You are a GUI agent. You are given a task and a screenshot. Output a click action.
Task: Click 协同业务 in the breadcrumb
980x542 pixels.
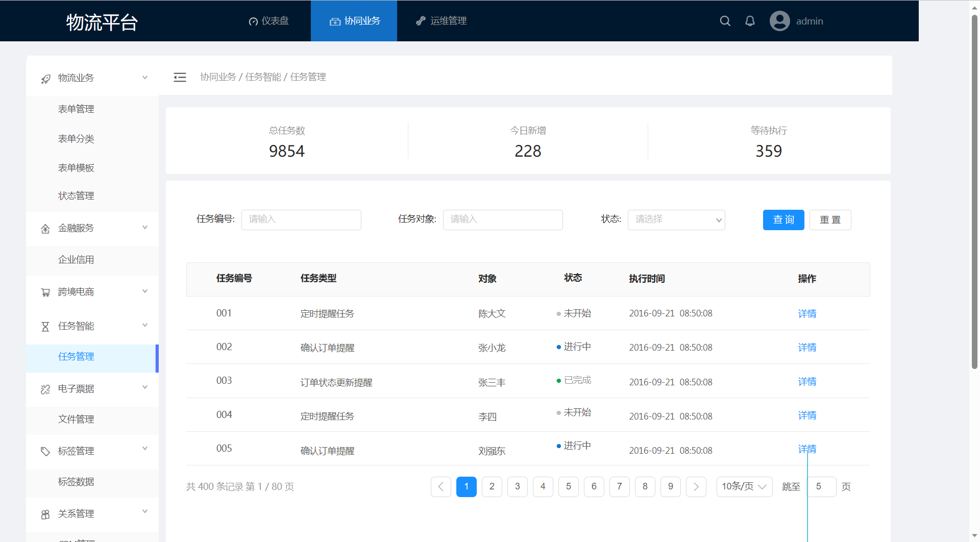218,77
